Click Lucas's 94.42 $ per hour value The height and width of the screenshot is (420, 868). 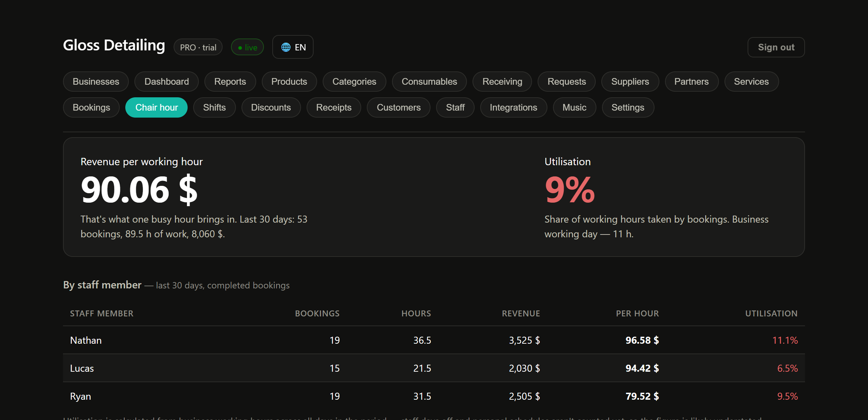(642, 368)
